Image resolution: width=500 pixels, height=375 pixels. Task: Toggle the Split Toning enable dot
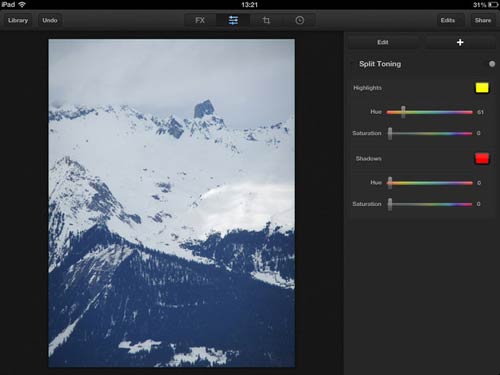[492, 64]
